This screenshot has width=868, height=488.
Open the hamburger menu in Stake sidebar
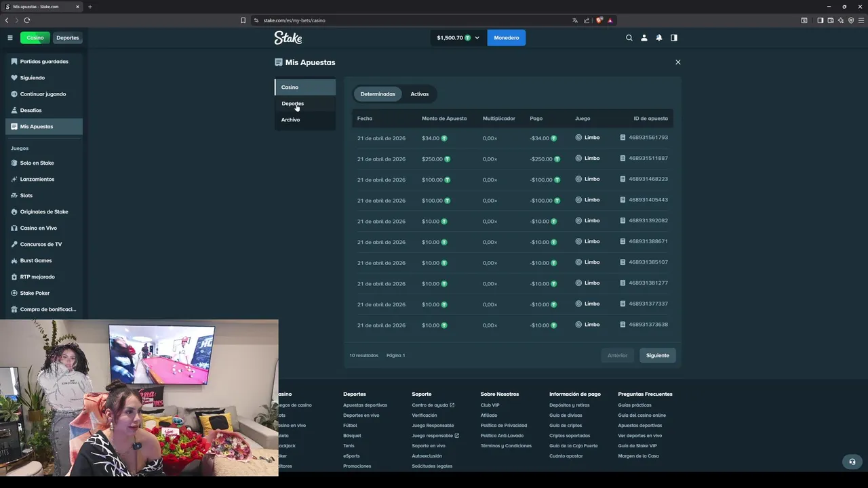pos(10,38)
